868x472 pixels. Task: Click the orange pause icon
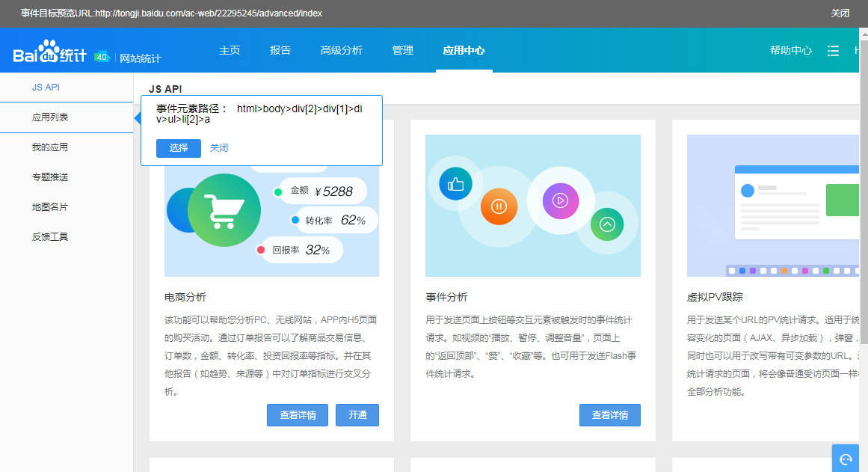pos(499,206)
